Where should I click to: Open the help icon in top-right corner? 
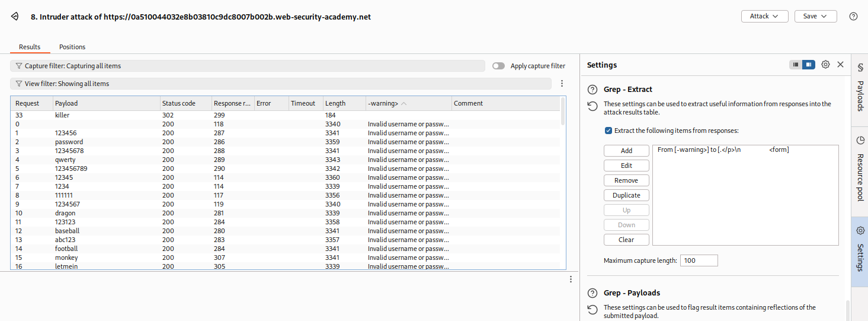[853, 17]
